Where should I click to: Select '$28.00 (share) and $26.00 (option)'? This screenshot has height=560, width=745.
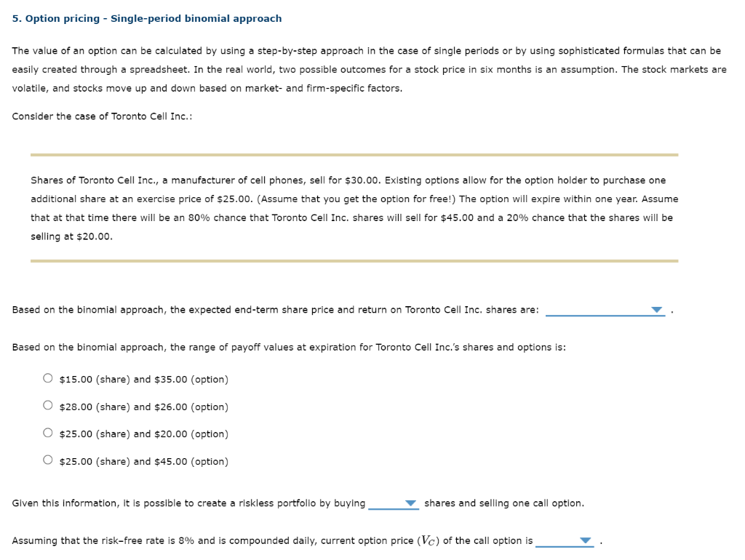tap(47, 406)
